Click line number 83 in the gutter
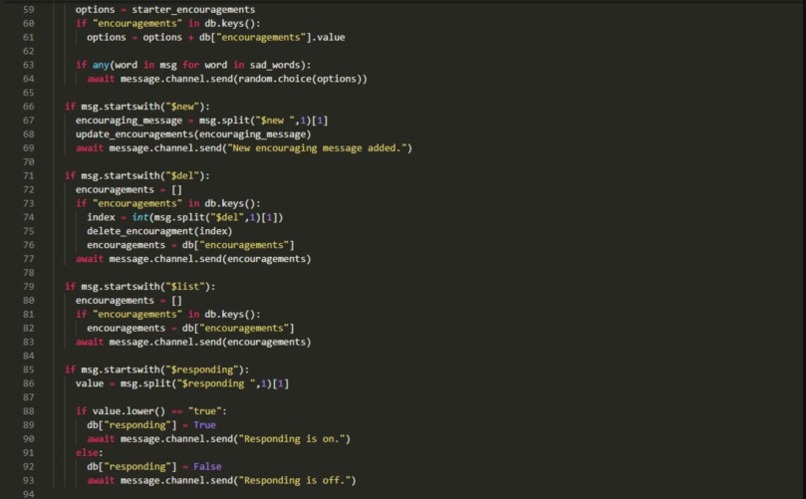 [28, 342]
